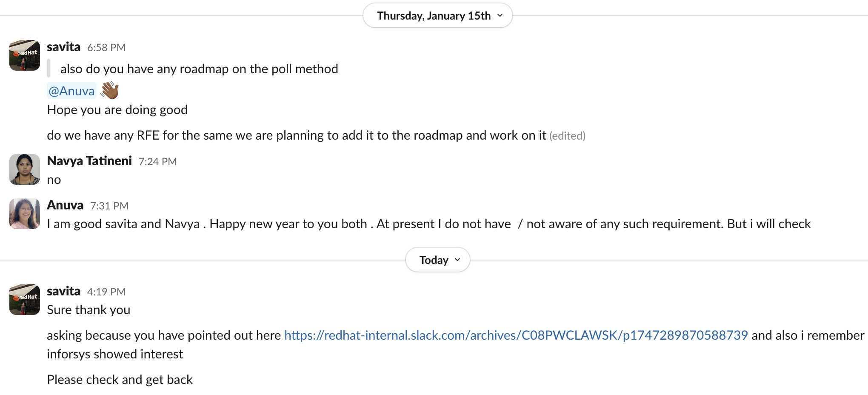Click the (edited) label
This screenshot has height=395, width=868.
click(x=567, y=136)
